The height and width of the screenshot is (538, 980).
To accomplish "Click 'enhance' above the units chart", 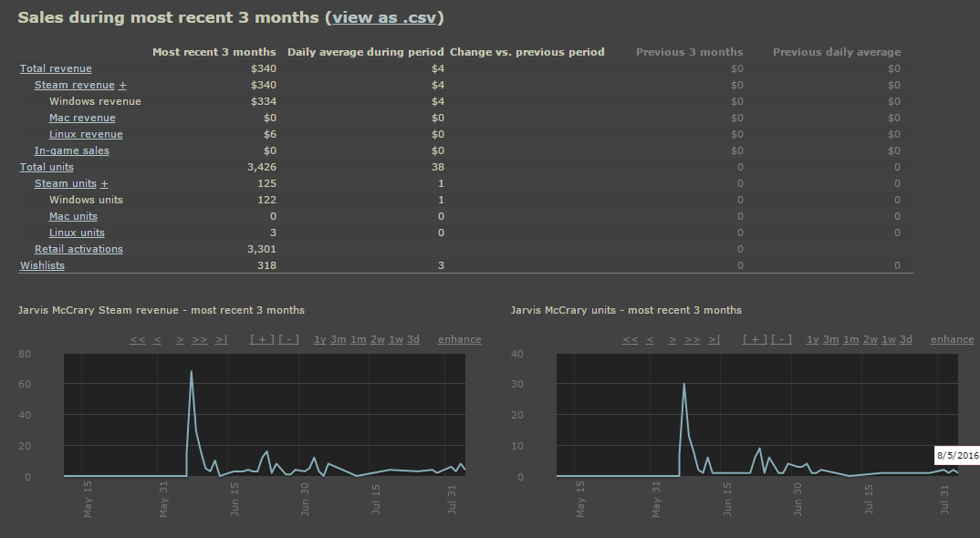I will (x=952, y=339).
